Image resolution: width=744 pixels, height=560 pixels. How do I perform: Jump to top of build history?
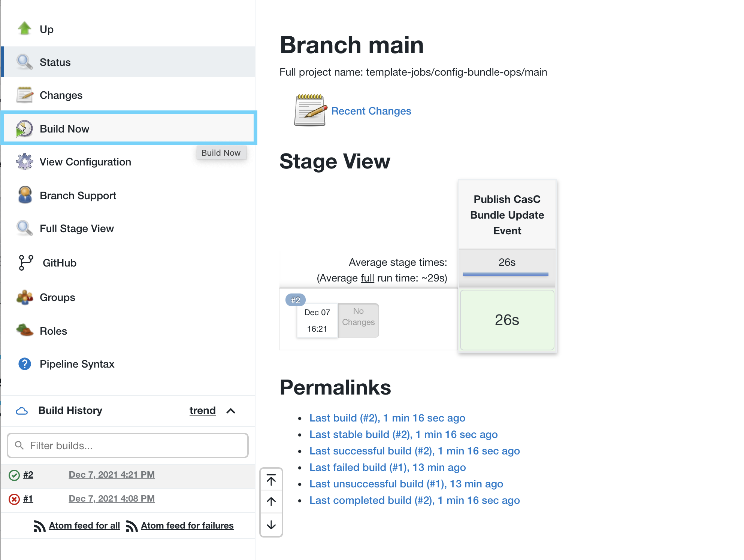(x=271, y=480)
